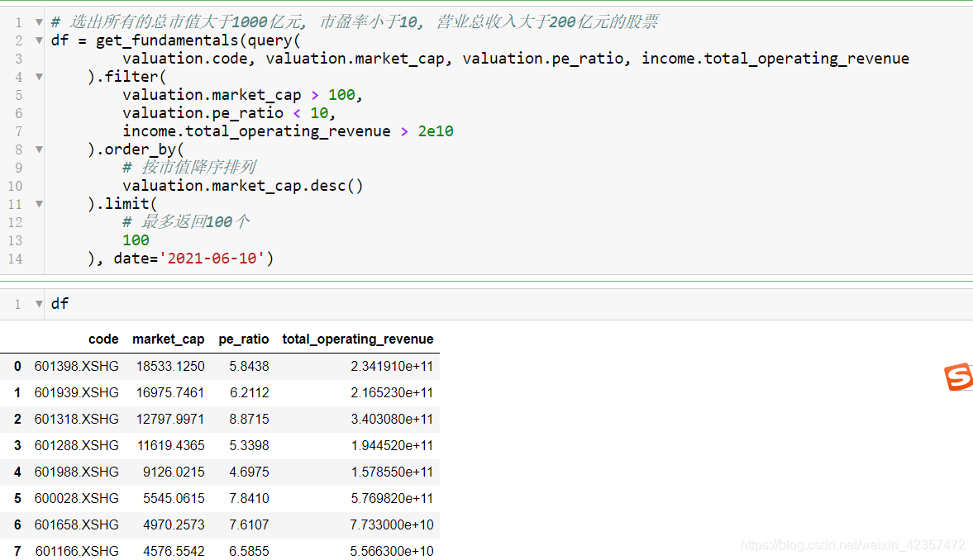Click the total_operating_revenue column header

(x=357, y=339)
